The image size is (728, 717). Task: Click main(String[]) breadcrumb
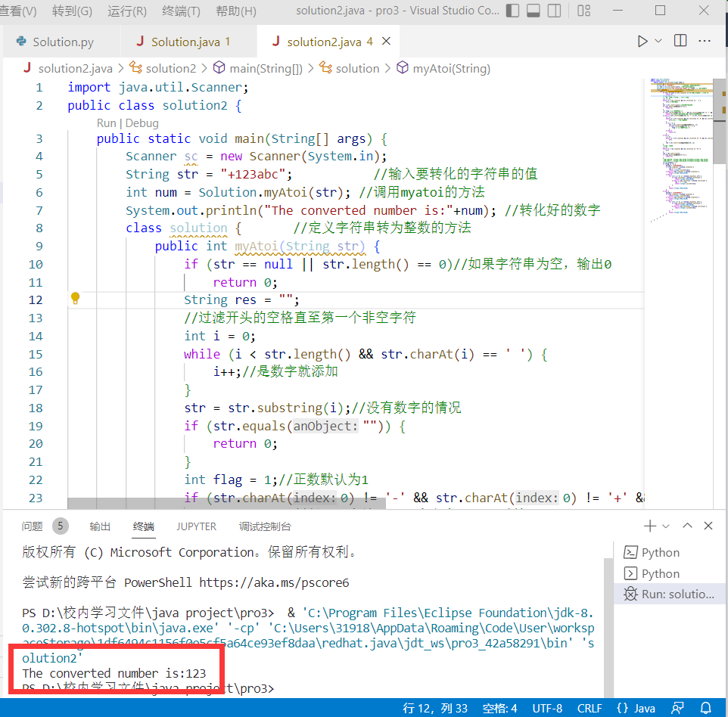click(258, 69)
